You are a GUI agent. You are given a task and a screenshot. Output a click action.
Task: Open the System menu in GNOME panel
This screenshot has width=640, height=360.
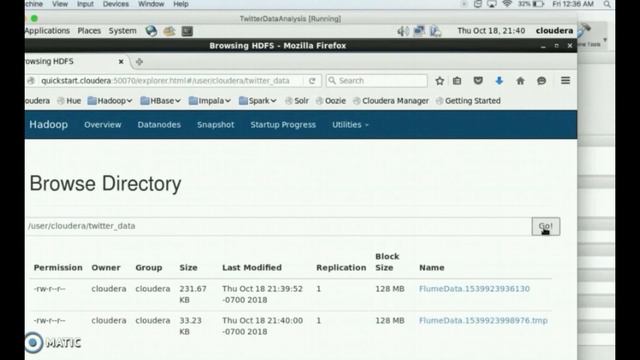point(122,31)
